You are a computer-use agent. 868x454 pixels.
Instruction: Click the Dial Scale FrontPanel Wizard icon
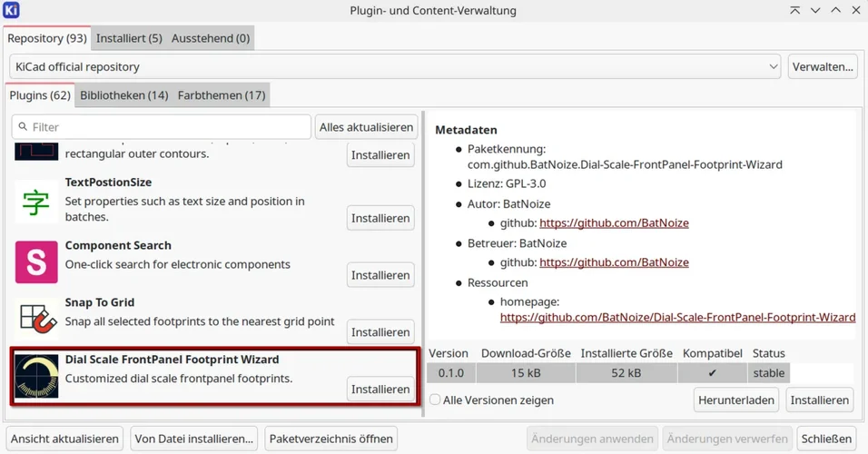[36, 376]
